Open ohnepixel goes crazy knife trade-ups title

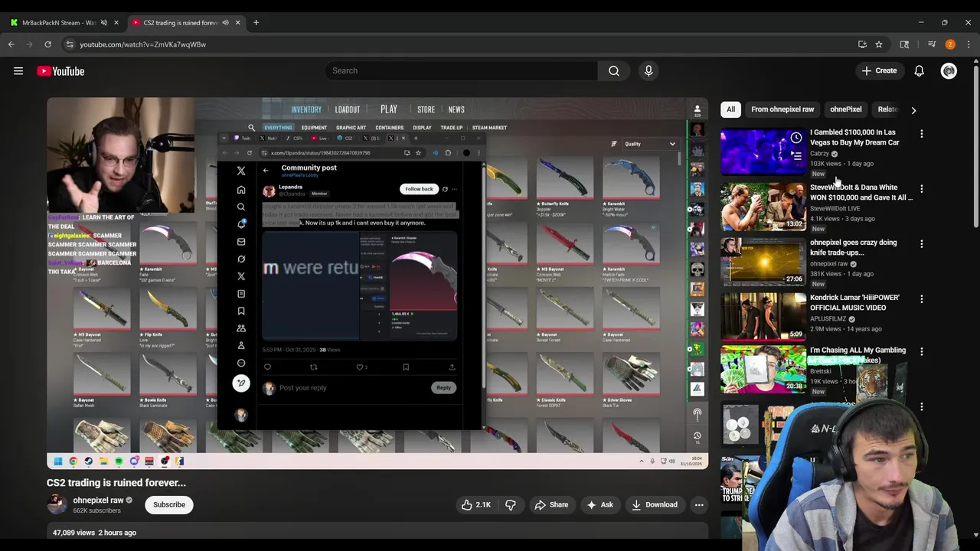pos(854,247)
